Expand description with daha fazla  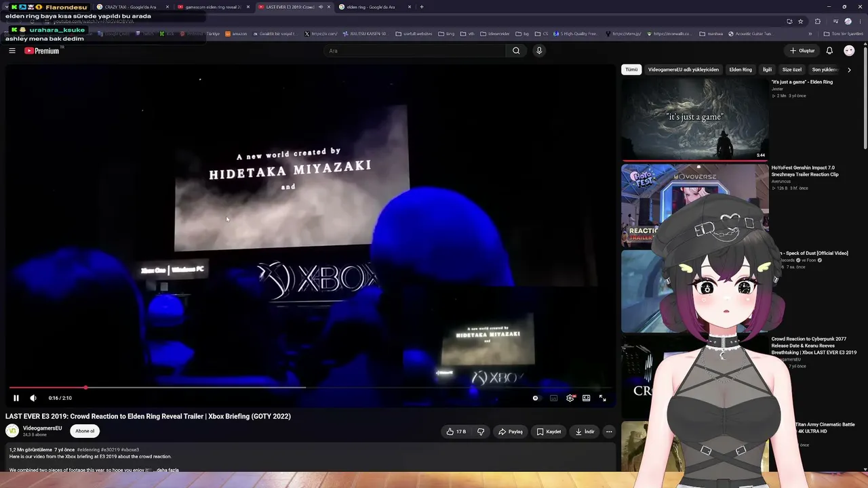167,470
